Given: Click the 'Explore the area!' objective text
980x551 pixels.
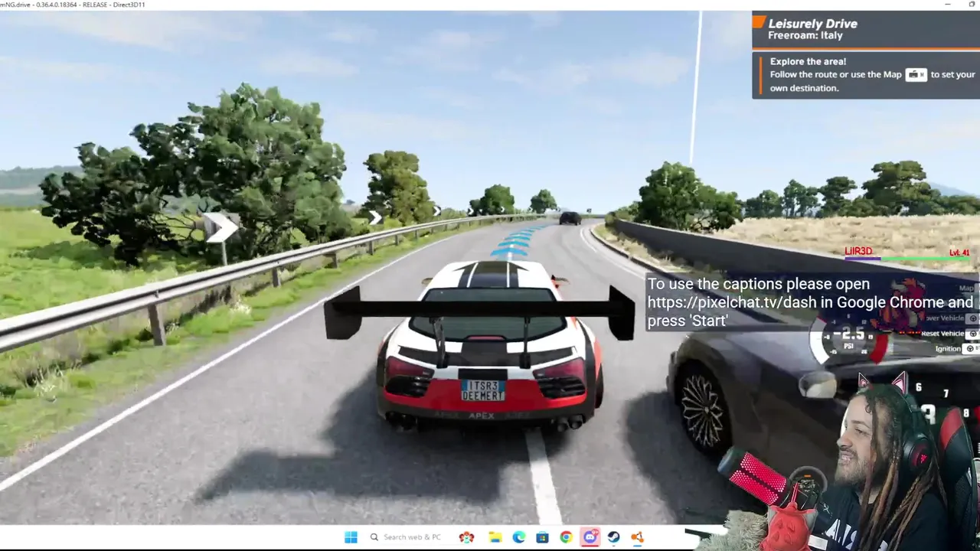Looking at the screenshot, I should coord(808,61).
